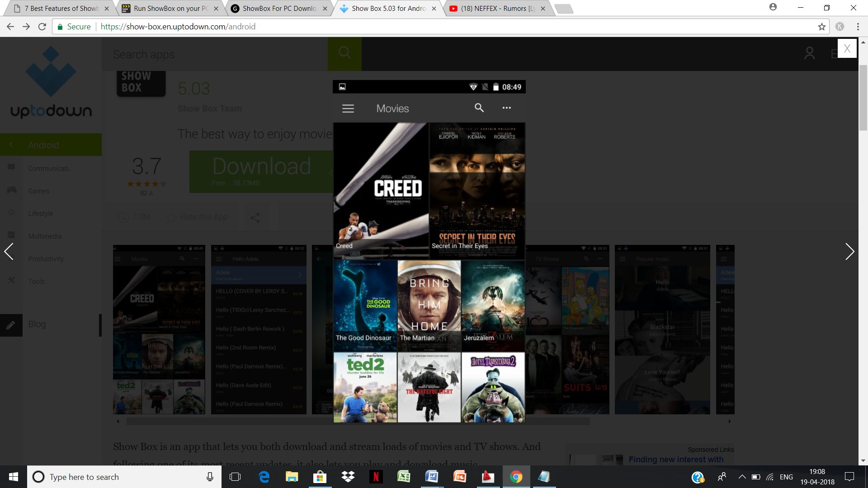Open Tools category in sidebar
The image size is (868, 488).
(36, 281)
